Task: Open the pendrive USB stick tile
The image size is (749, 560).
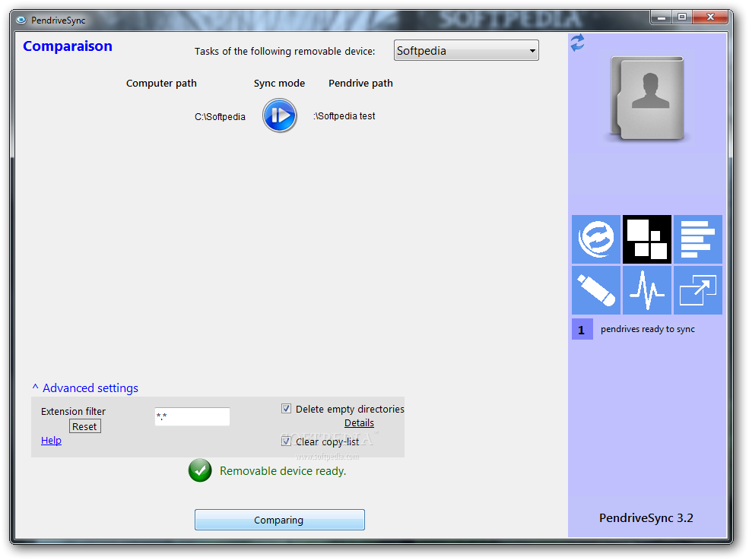Action: (x=595, y=290)
